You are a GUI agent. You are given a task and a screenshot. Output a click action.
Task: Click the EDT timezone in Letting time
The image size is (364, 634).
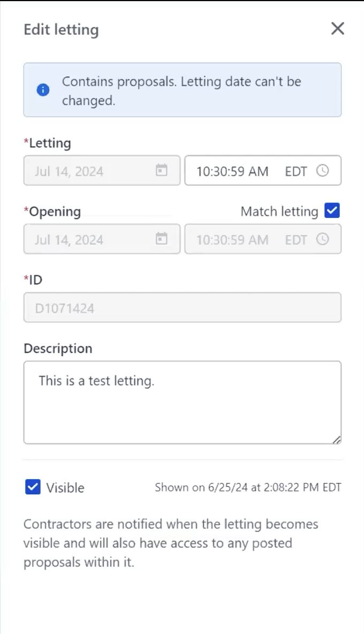click(x=296, y=171)
